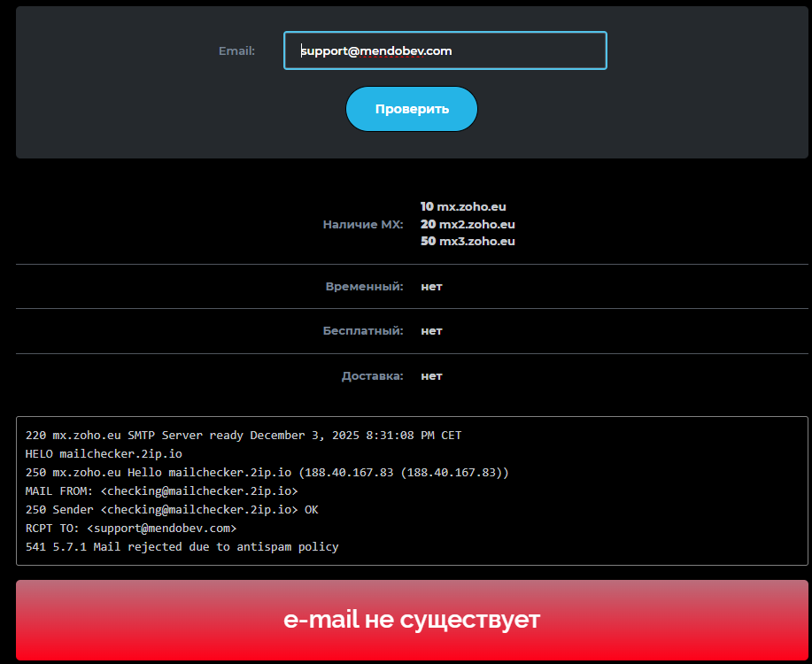Screen dimensions: 812x664
Task: Select the '50 mx3.zoho.eu' MX record
Action: (468, 241)
